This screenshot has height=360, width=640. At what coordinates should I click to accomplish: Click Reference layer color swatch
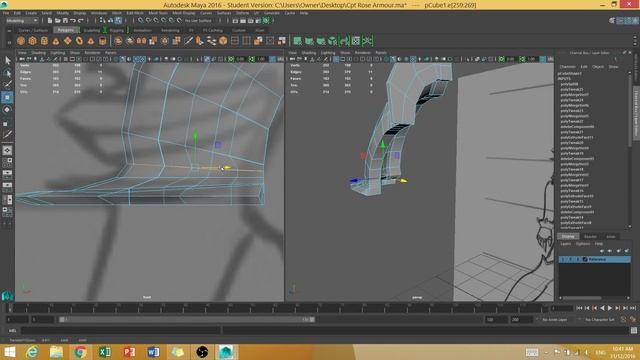[x=585, y=260]
